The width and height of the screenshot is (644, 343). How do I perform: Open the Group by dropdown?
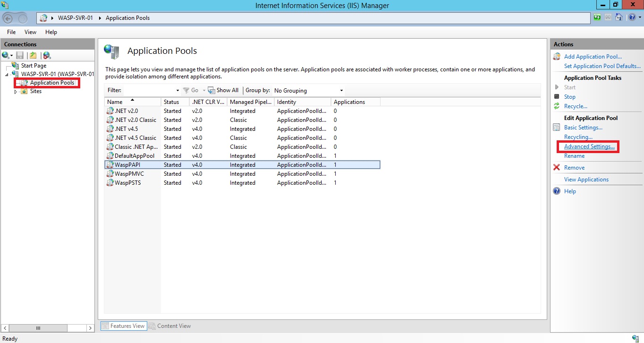pos(341,91)
